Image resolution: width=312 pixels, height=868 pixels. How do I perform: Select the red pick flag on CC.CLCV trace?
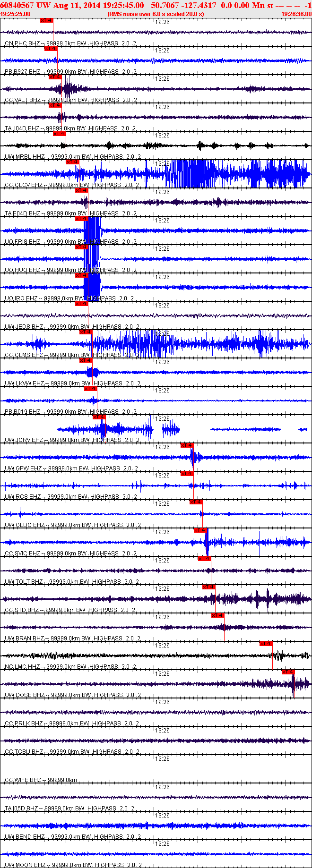coord(72,162)
